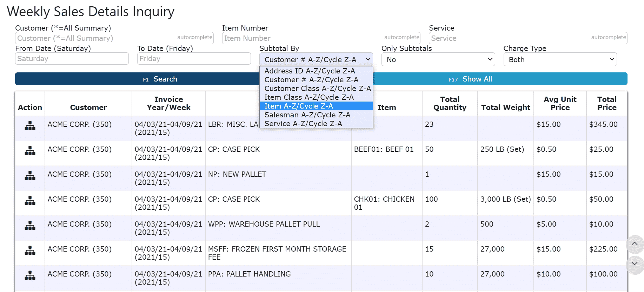
Task: Open action icon for PPA: PALLET HANDLING row
Action: [x=30, y=275]
